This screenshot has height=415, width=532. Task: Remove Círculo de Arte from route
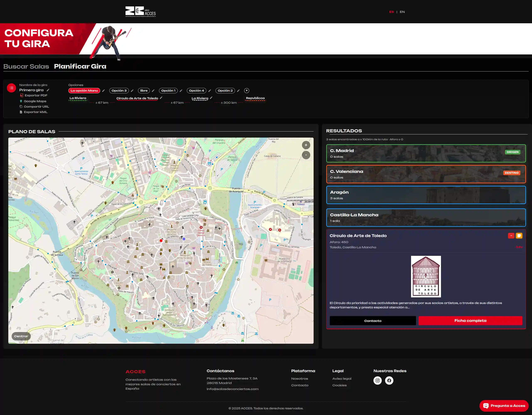(x=511, y=235)
